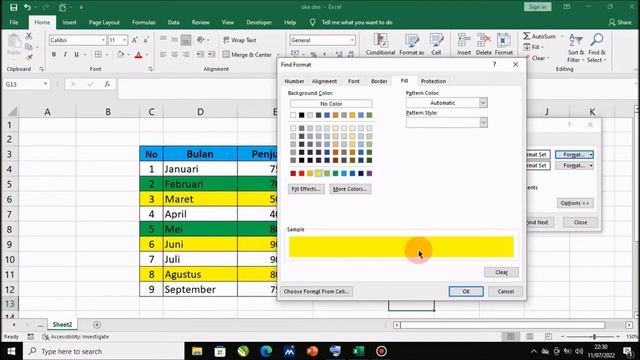
Task: Click the Fill Color bucket icon
Action: [120, 54]
